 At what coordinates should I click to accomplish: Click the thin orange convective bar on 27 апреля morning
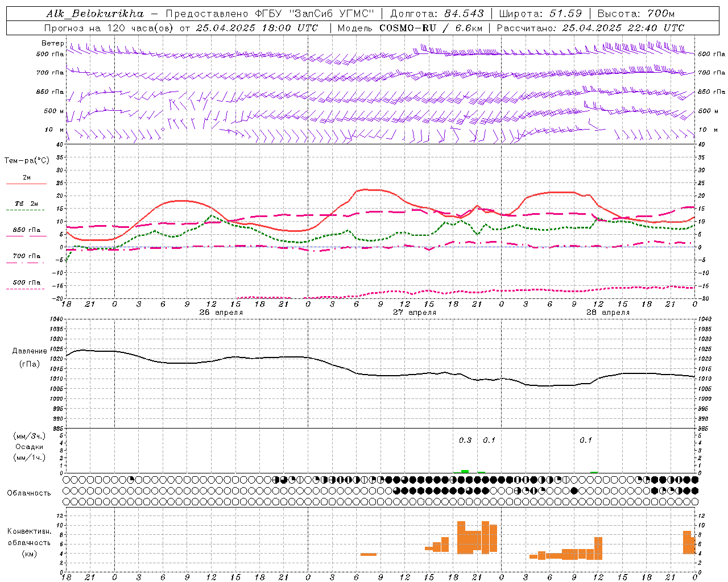click(x=369, y=554)
